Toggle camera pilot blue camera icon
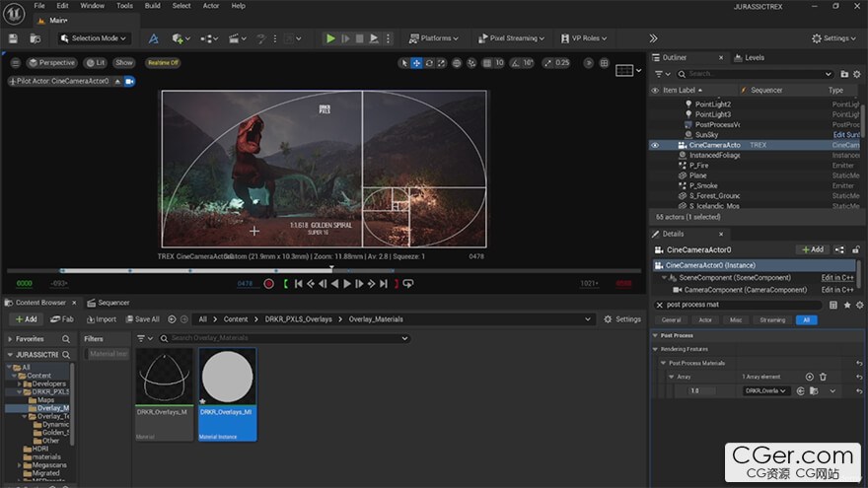 [x=129, y=81]
